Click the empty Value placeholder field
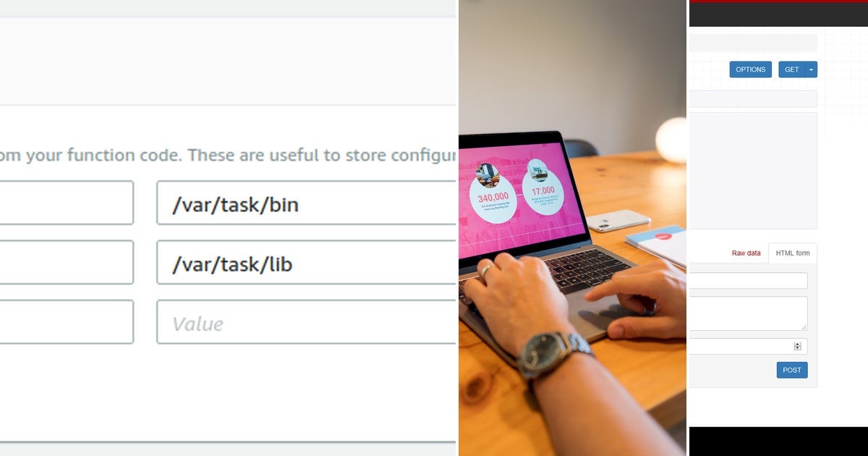The width and height of the screenshot is (868, 456). (x=307, y=322)
